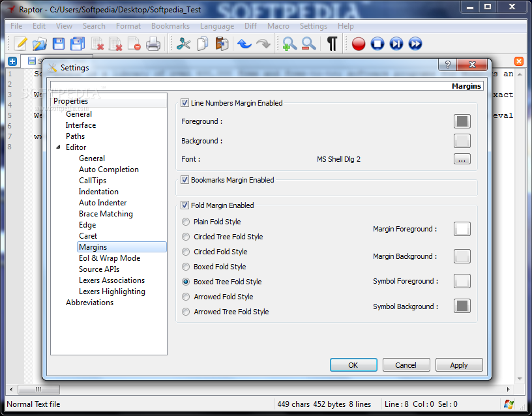This screenshot has width=532, height=416.
Task: Zoom in with the green plus magnifier
Action: coord(289,44)
